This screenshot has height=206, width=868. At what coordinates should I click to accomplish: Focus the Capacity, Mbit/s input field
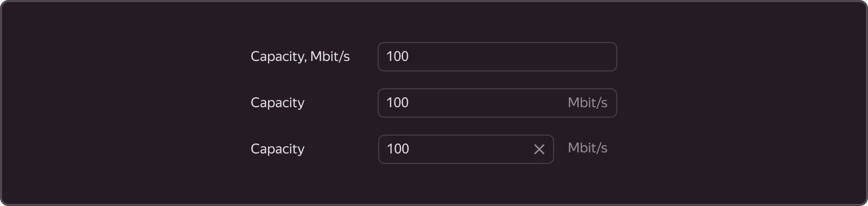pyautogui.click(x=497, y=57)
